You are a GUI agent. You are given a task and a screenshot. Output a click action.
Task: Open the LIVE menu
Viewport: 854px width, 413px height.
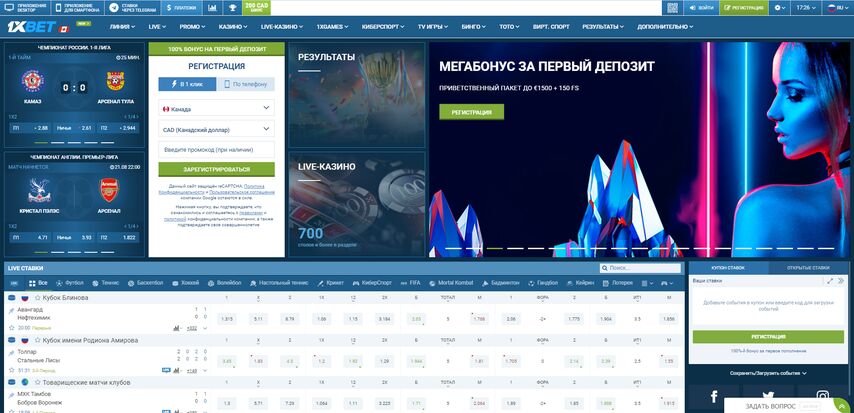(x=157, y=27)
